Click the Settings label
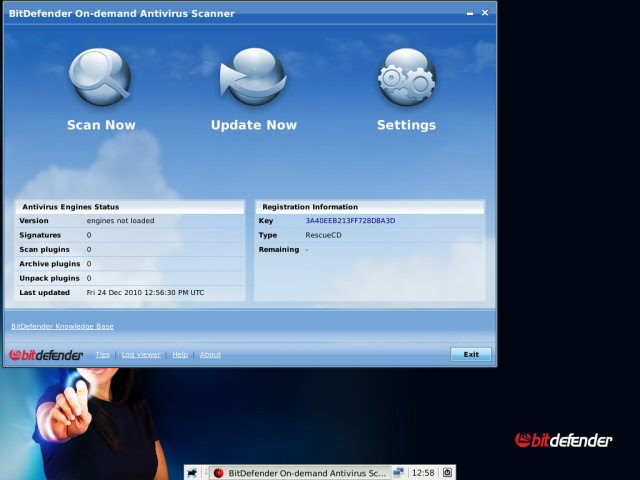Viewport: 640px width, 480px height. pyautogui.click(x=407, y=125)
